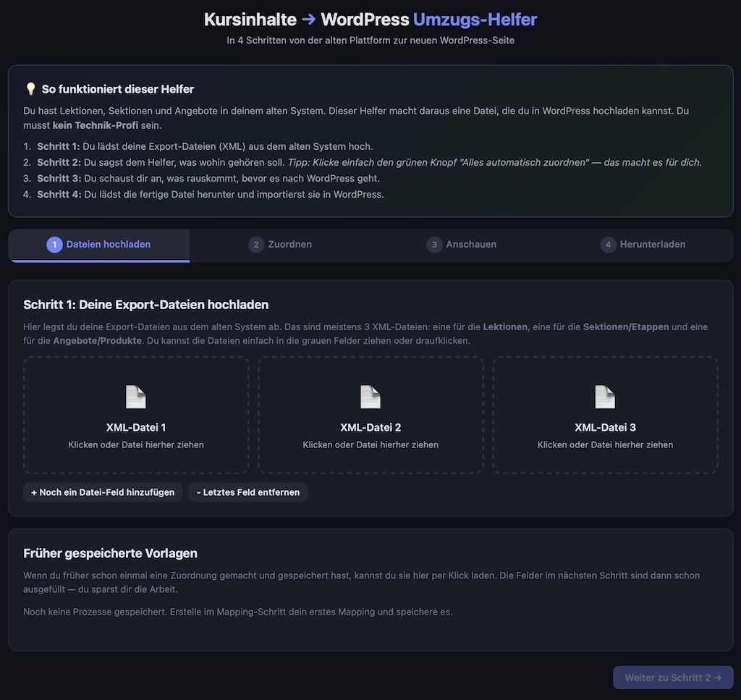Click the file icon in XML-Datei 2
The image size is (741, 700).
click(370, 397)
